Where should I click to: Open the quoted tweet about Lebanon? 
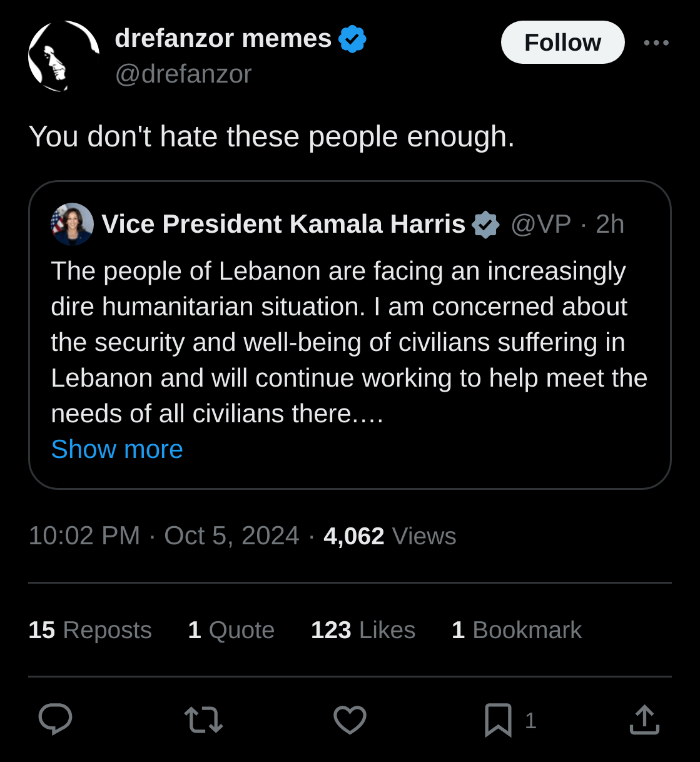(350, 335)
